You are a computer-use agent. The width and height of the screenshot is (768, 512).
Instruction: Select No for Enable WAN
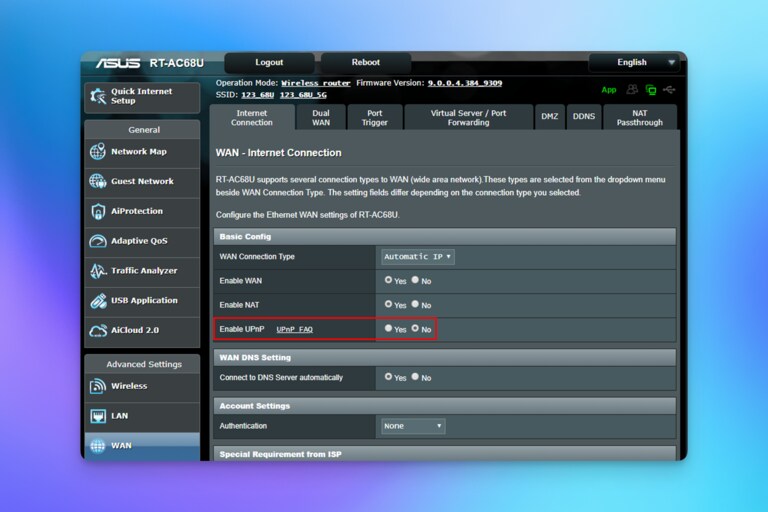[x=415, y=280]
